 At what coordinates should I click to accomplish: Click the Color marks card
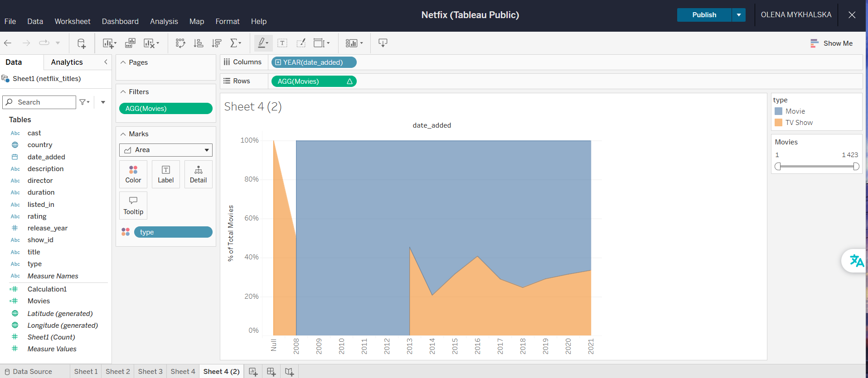click(133, 174)
